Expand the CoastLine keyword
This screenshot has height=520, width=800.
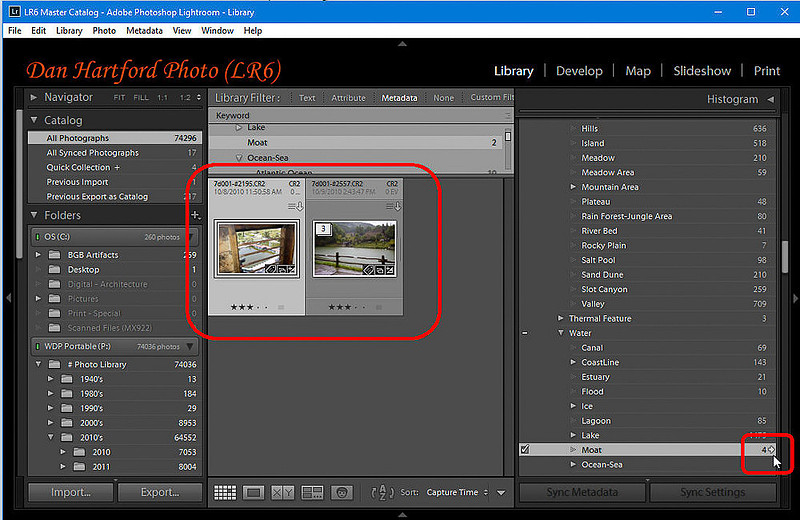pyautogui.click(x=573, y=362)
